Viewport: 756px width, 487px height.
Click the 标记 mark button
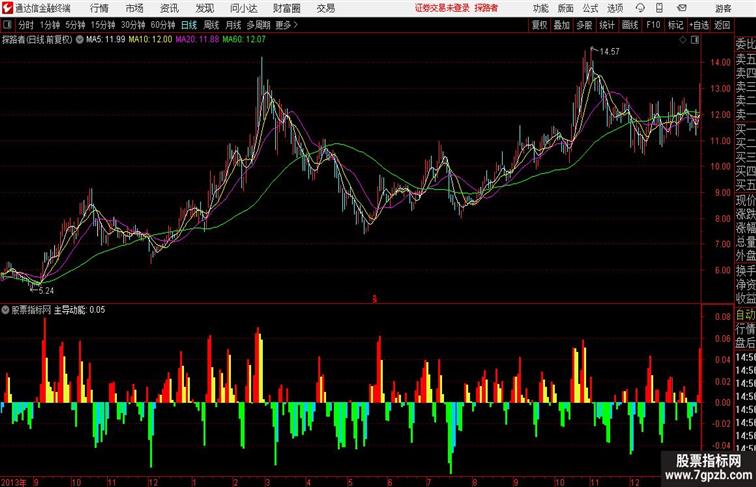pos(675,25)
